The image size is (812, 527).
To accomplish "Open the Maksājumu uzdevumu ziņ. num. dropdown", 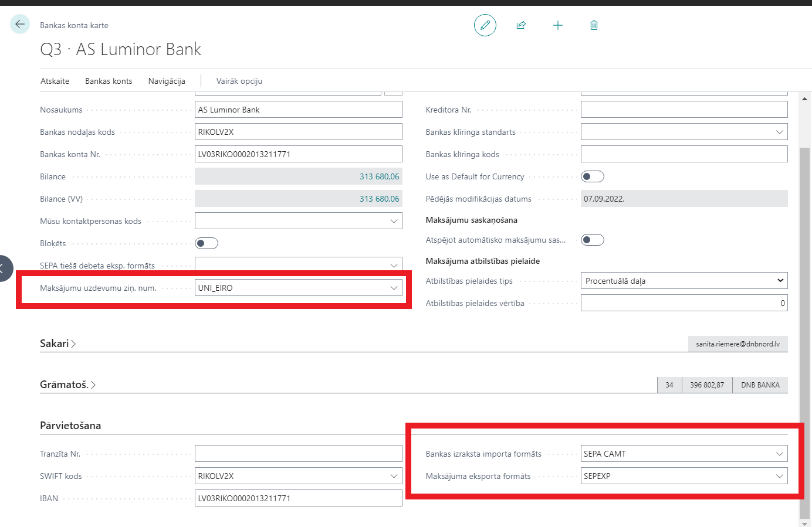I will 394,288.
